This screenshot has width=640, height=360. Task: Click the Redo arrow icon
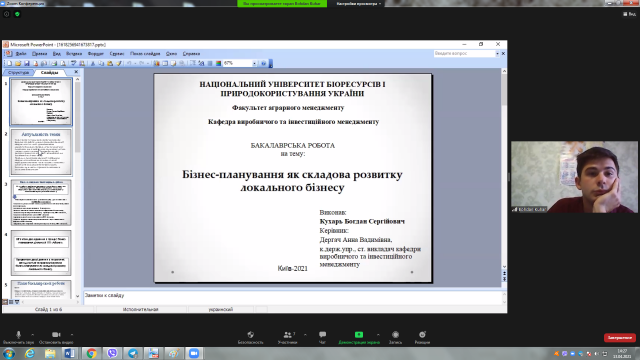pyautogui.click(x=141, y=63)
